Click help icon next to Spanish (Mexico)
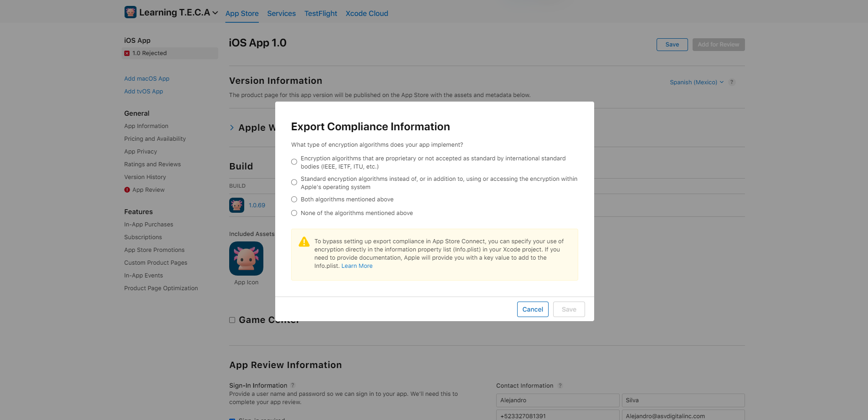 (x=732, y=82)
